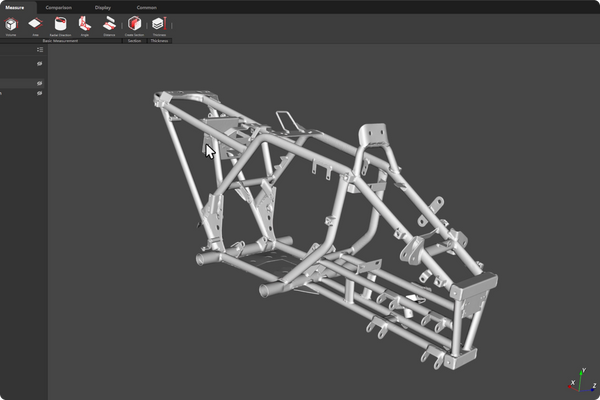This screenshot has height=400, width=600.
Task: Go to the Display tab
Action: coord(103,7)
